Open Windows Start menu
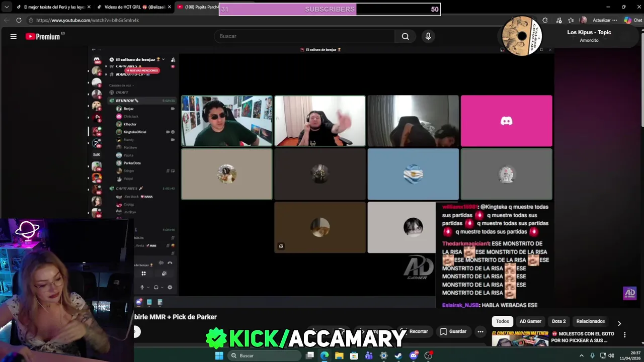Viewport: 644px width, 362px height. 219,355
